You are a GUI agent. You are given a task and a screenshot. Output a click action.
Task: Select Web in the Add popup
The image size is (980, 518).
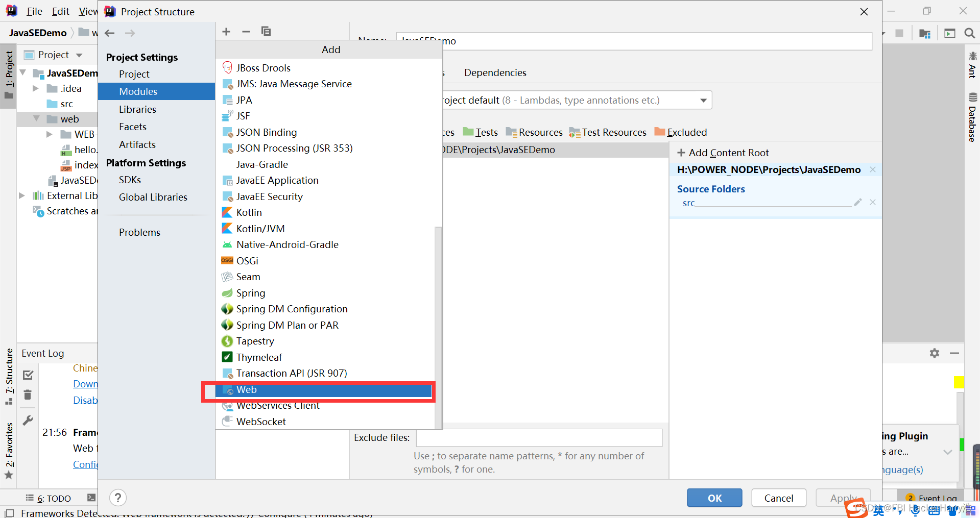[x=324, y=390]
